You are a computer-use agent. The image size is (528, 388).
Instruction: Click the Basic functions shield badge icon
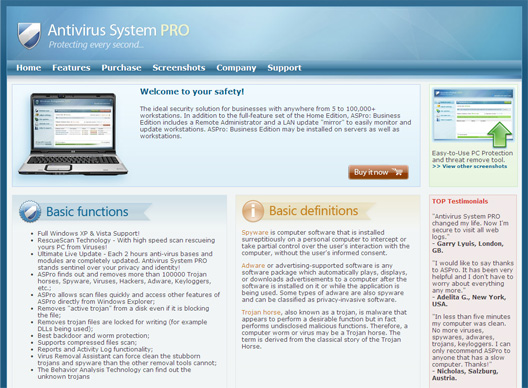[30, 211]
